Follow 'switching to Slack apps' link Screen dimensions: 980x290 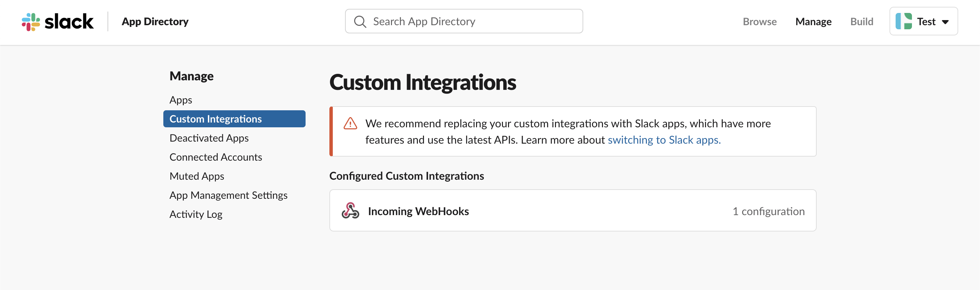(x=664, y=140)
